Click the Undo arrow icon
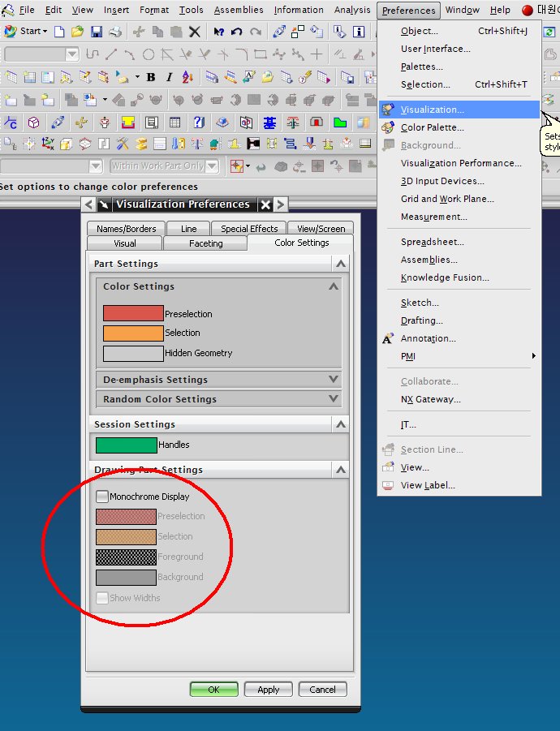The width and height of the screenshot is (560, 731). [x=237, y=32]
